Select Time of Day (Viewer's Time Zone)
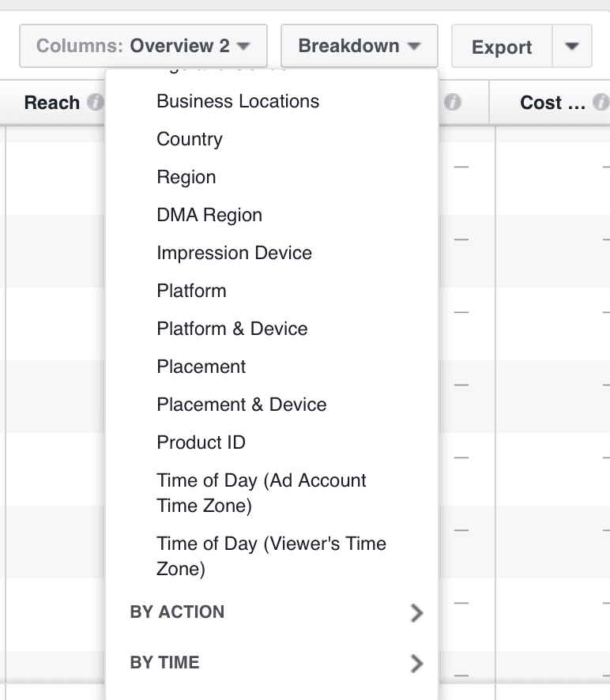The image size is (610, 700). [271, 555]
